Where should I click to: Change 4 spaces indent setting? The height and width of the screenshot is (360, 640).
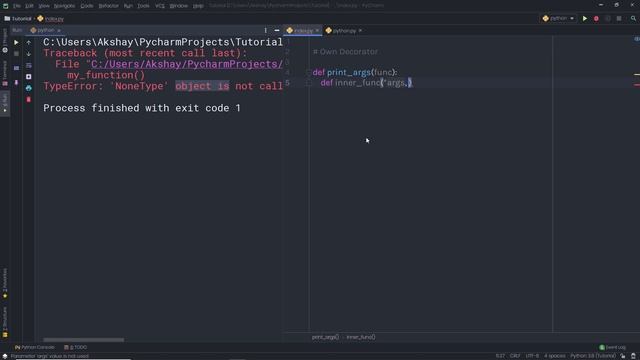555,356
